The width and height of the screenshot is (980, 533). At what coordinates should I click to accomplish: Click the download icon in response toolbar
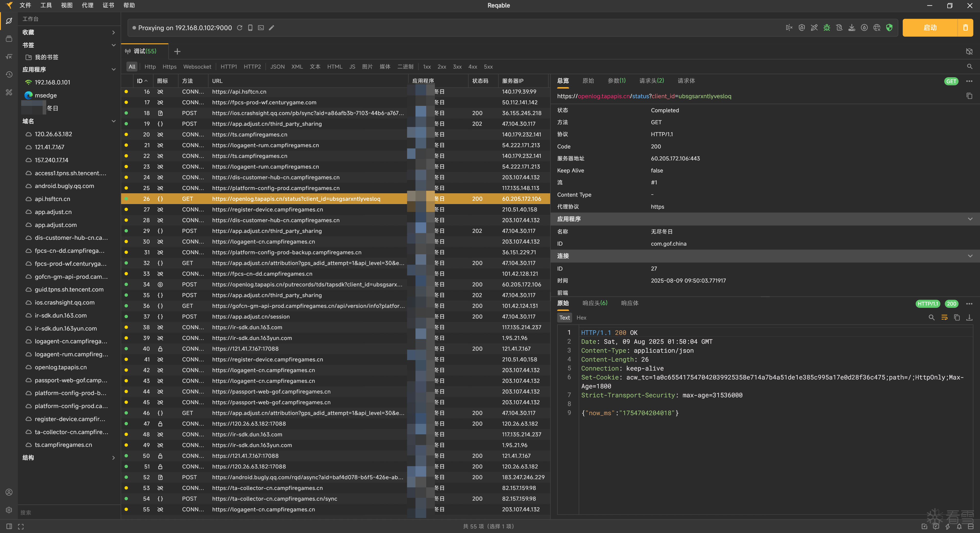[969, 318]
